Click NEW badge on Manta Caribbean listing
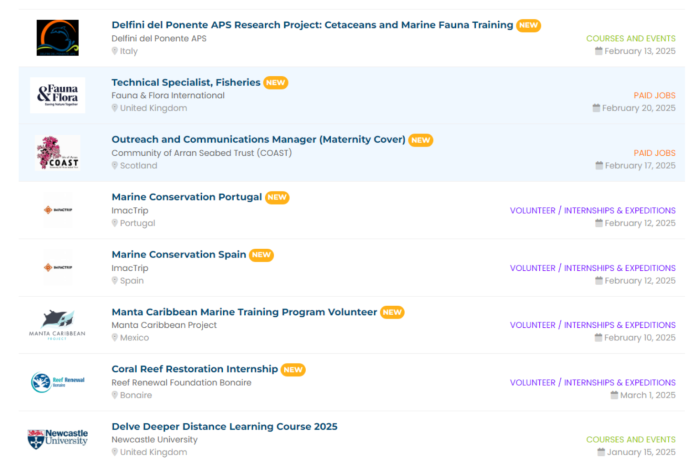Image resolution: width=700 pixels, height=467 pixels. [x=392, y=313]
